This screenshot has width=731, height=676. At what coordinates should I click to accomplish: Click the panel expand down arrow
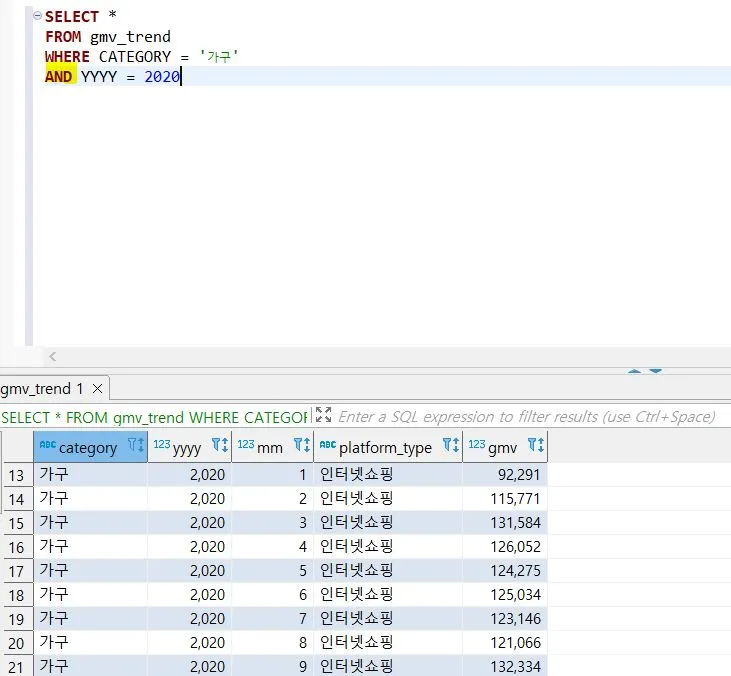pos(655,371)
